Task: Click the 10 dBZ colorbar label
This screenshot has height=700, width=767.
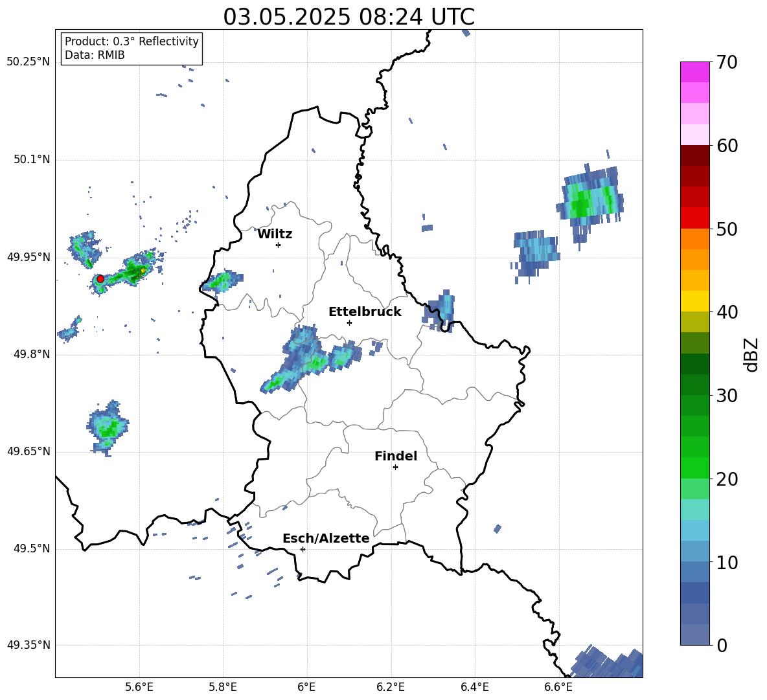Action: point(726,563)
